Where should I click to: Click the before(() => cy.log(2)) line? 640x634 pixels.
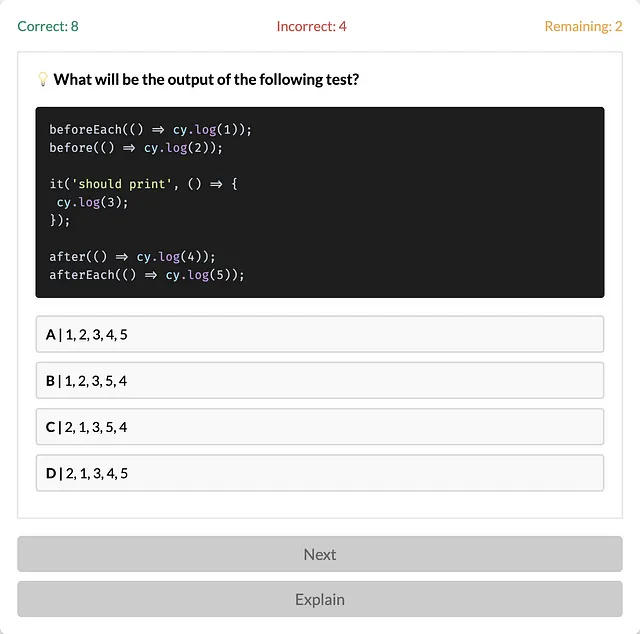click(136, 147)
